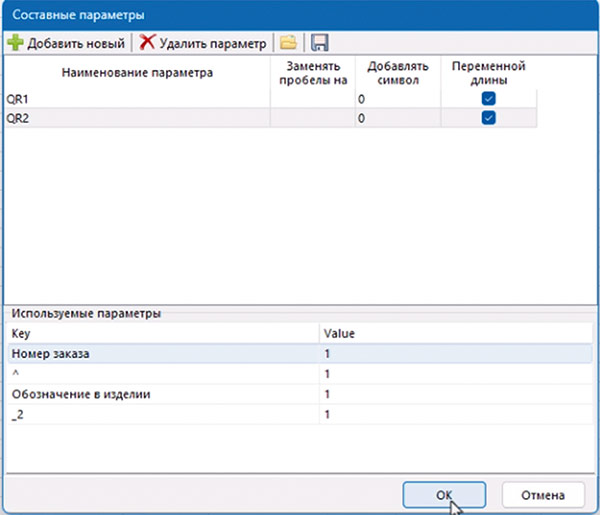Click the red X Удалить параметр icon
This screenshot has width=600, height=515.
click(148, 43)
